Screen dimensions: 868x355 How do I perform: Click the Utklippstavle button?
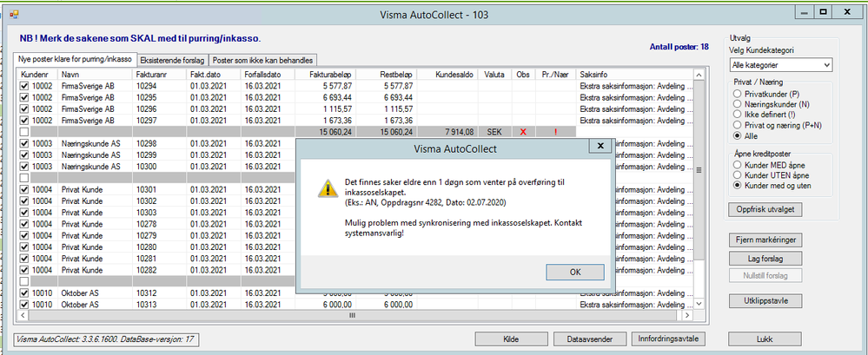(765, 301)
